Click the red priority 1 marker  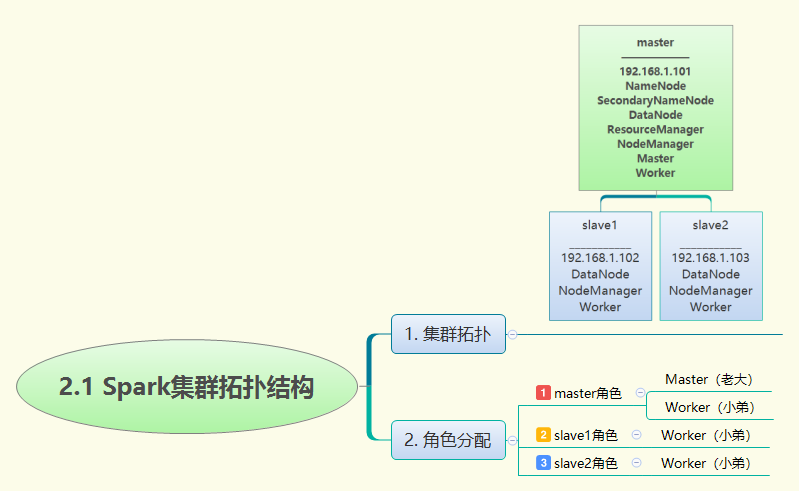[x=543, y=393]
